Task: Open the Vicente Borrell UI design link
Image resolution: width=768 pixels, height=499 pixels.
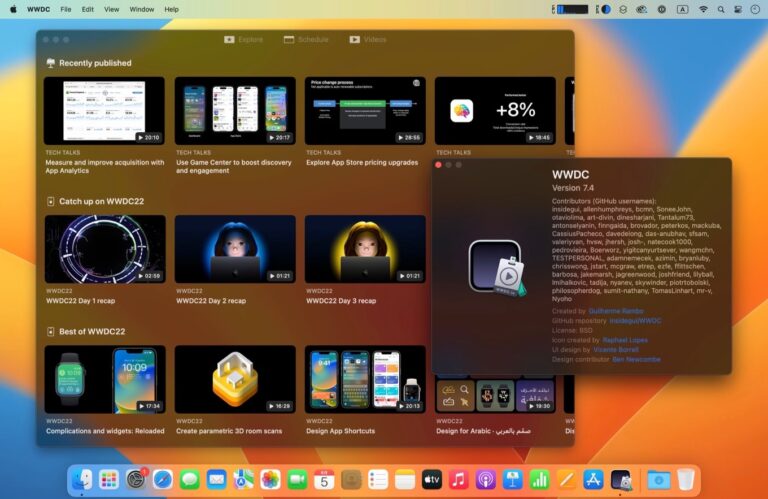Action: click(616, 350)
